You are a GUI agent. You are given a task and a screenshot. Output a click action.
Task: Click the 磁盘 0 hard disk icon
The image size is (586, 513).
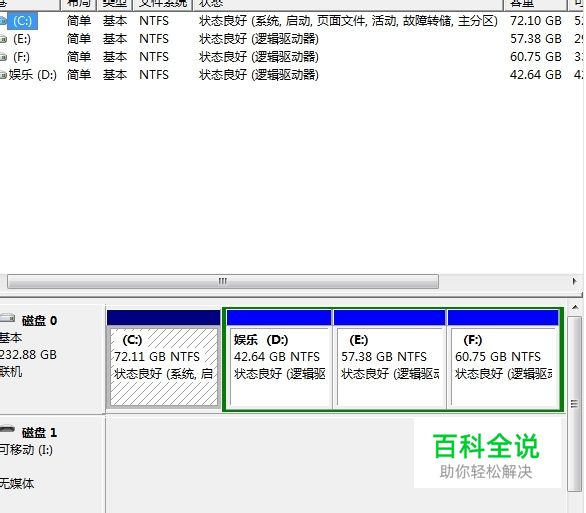[x=7, y=318]
